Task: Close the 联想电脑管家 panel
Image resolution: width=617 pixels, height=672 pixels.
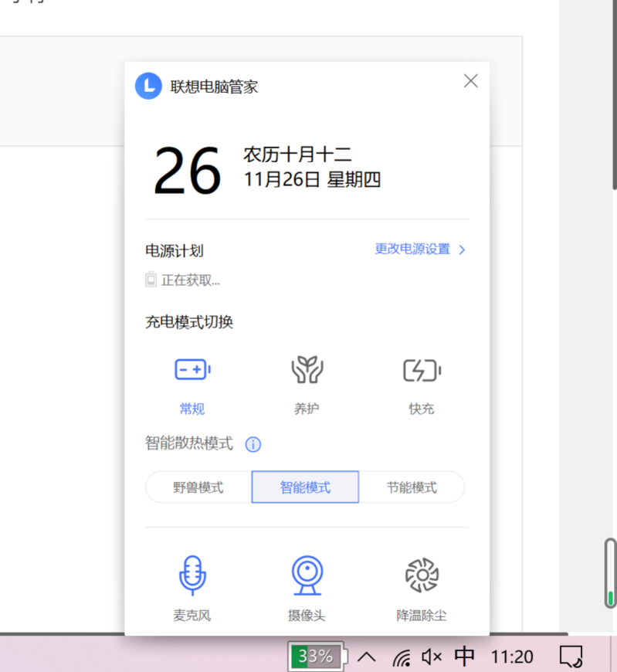Action: click(470, 81)
